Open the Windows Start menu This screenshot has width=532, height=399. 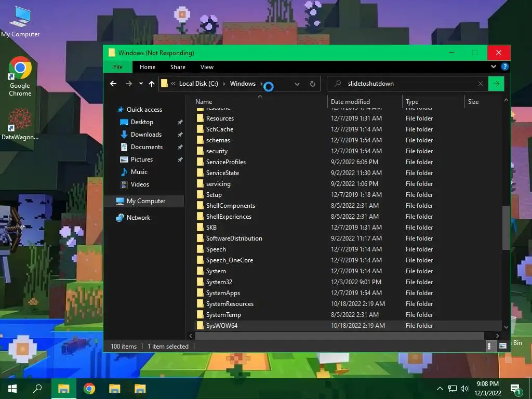(x=12, y=389)
